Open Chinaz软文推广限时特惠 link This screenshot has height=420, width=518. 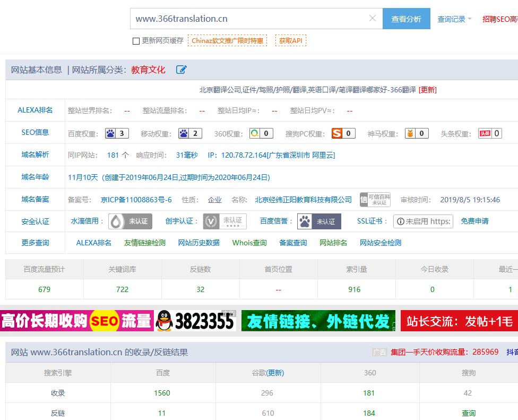point(227,41)
